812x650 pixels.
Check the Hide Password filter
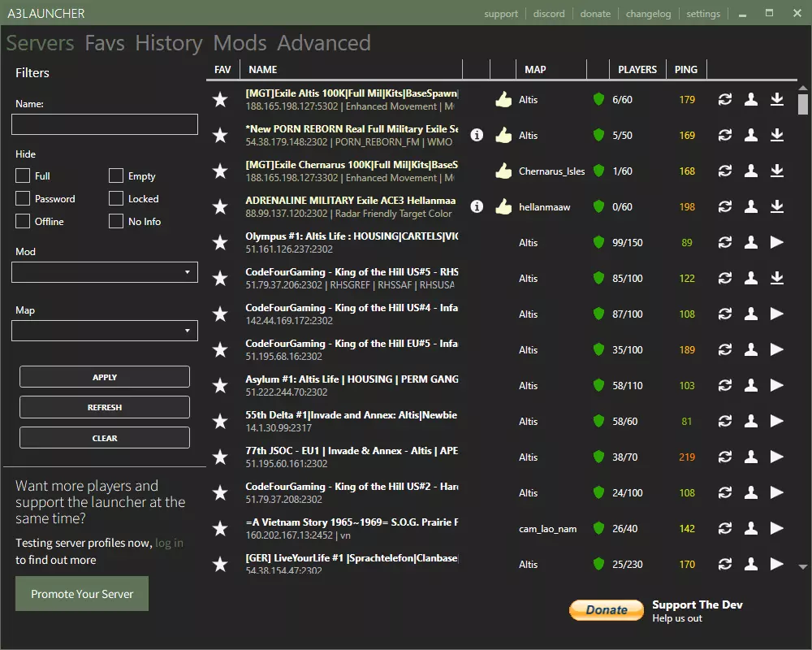tap(23, 198)
